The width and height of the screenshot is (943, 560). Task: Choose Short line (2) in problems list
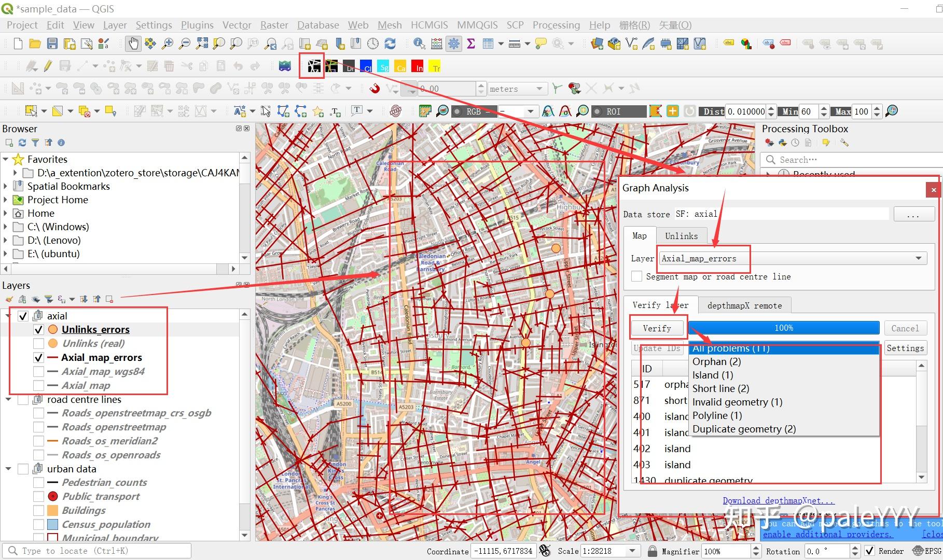720,388
